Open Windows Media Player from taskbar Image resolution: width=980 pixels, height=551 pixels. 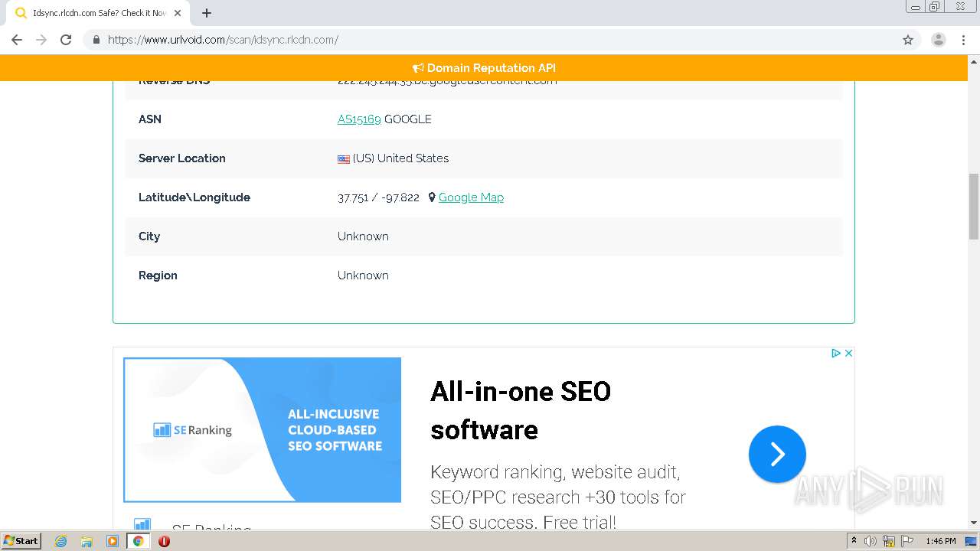[113, 541]
